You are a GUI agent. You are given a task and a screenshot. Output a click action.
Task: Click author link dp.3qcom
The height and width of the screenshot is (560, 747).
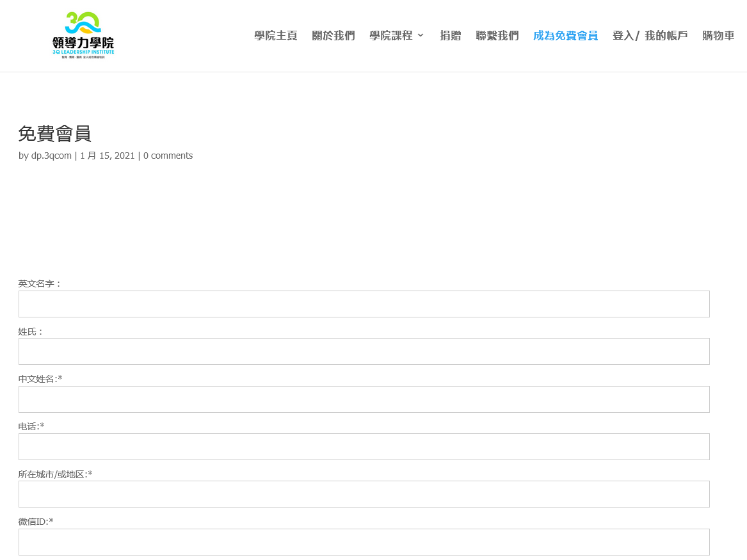(x=51, y=156)
